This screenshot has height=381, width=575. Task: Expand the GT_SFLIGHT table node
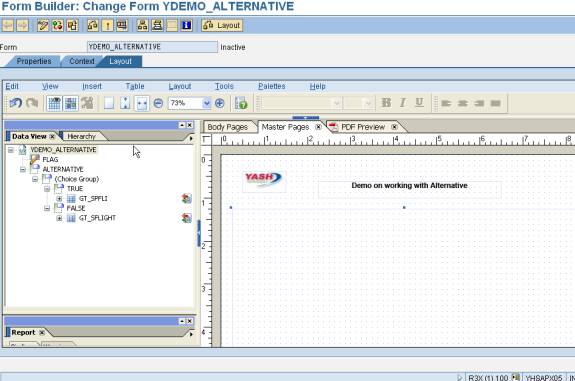pyautogui.click(x=59, y=218)
